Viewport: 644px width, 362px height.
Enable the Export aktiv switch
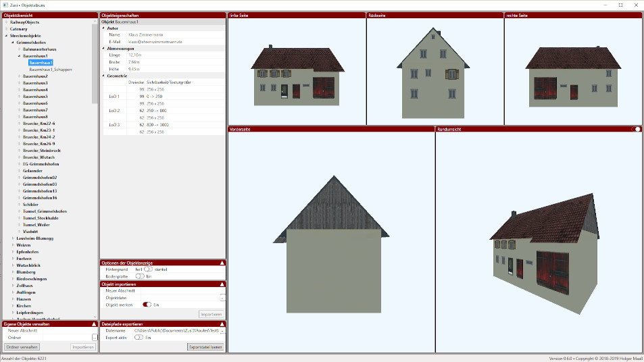click(139, 337)
